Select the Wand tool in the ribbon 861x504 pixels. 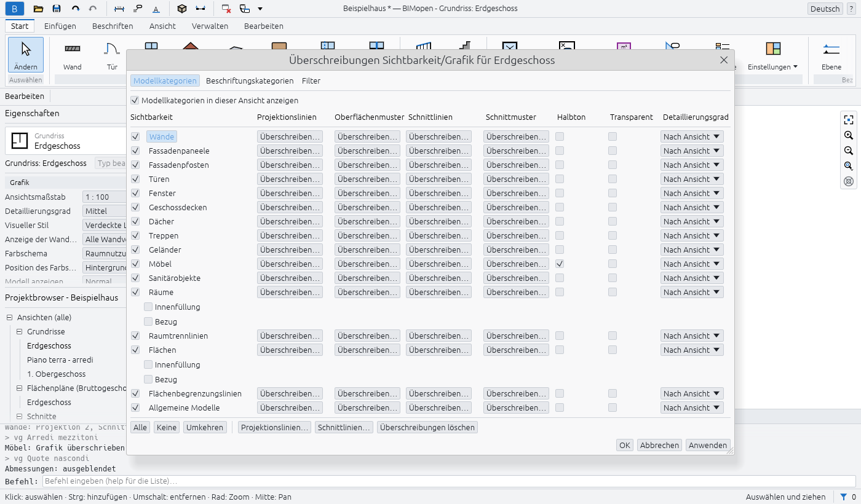pos(73,55)
